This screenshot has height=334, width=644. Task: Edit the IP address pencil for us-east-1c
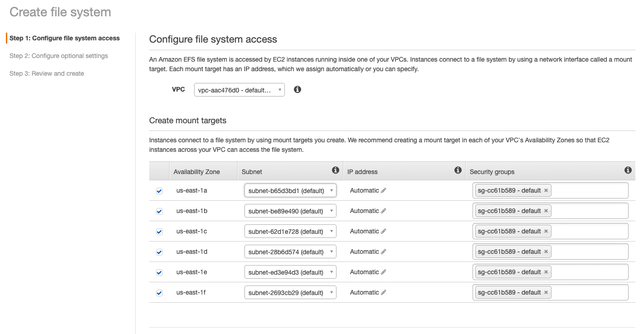click(384, 232)
